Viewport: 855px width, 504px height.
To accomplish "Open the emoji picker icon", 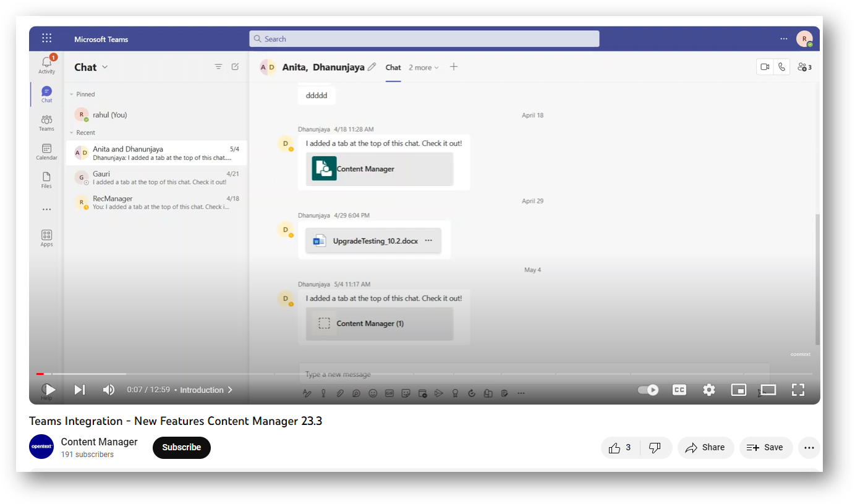I will 373,393.
